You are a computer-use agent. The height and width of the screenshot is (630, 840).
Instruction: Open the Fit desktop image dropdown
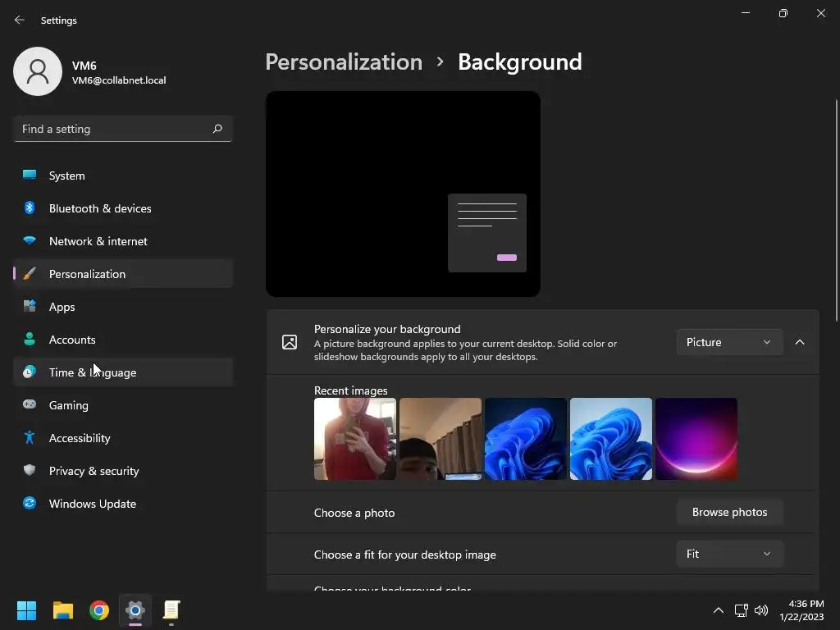[x=729, y=554]
